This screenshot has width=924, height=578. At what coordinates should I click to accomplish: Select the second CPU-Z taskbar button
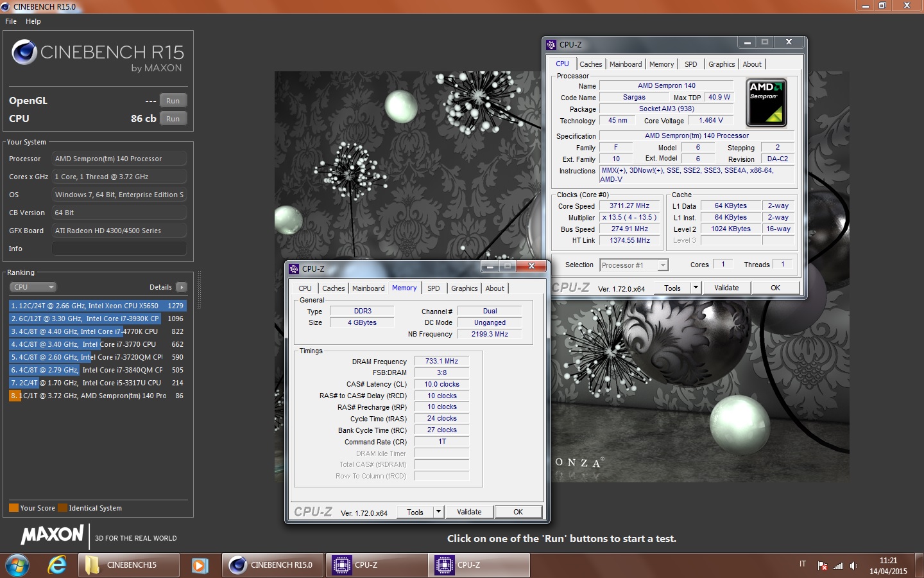point(479,565)
